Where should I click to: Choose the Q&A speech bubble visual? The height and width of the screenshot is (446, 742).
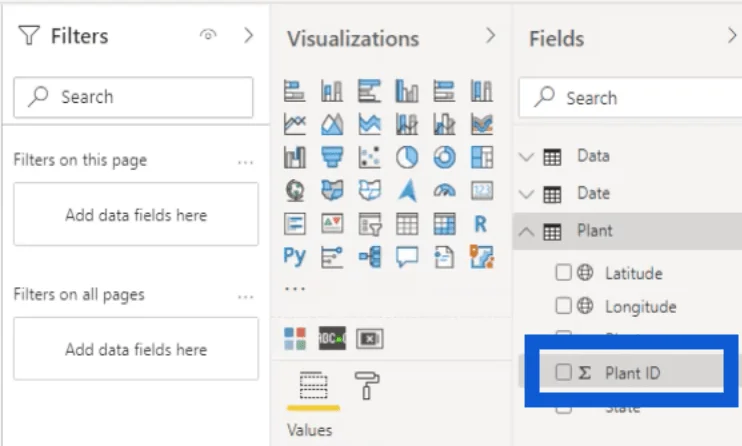tap(407, 257)
